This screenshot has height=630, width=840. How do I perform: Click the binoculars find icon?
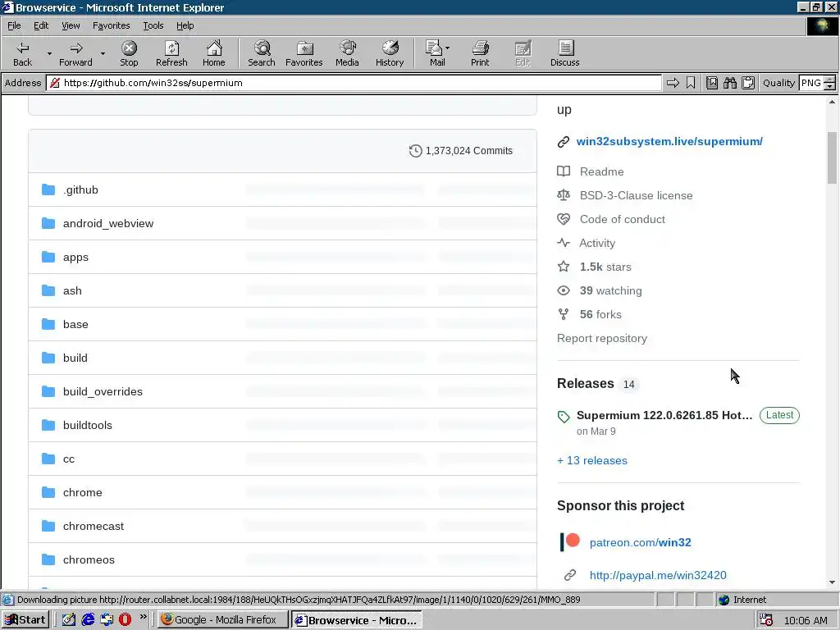[x=729, y=83]
